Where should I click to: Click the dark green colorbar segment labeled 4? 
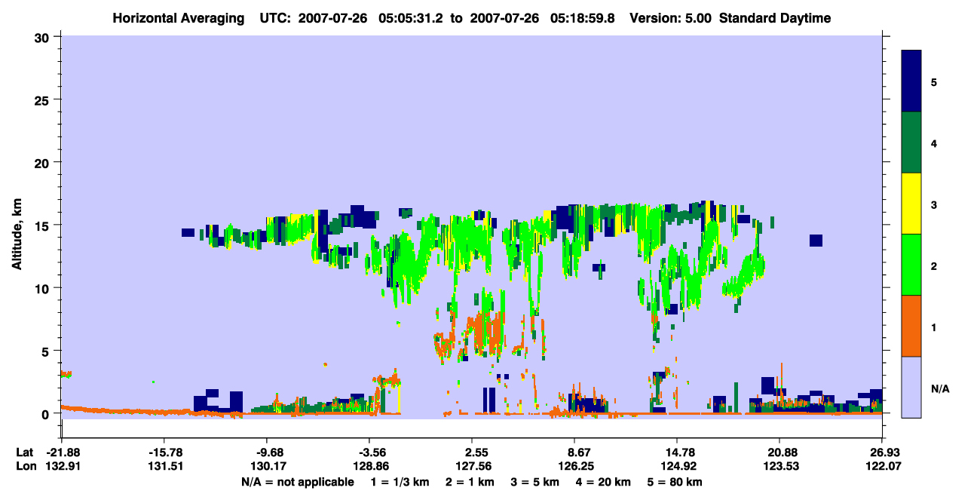(x=911, y=142)
